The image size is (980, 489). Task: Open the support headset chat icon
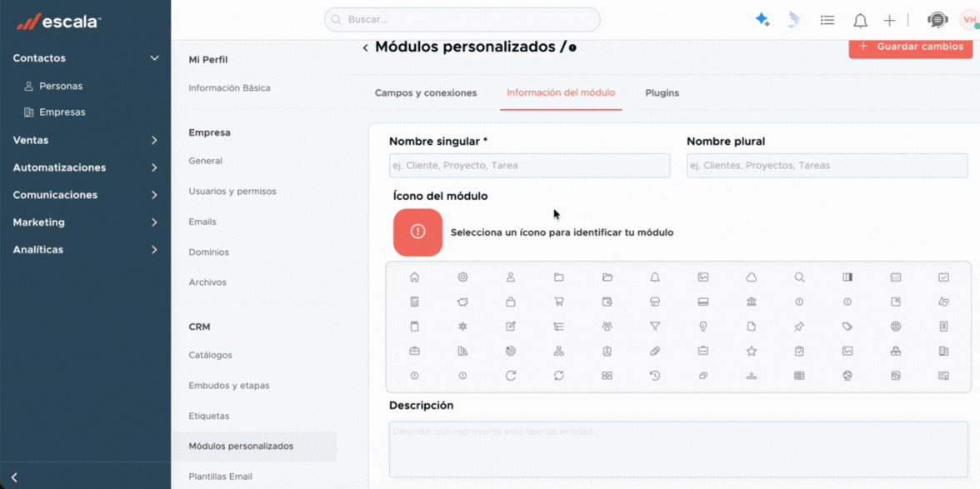(937, 20)
